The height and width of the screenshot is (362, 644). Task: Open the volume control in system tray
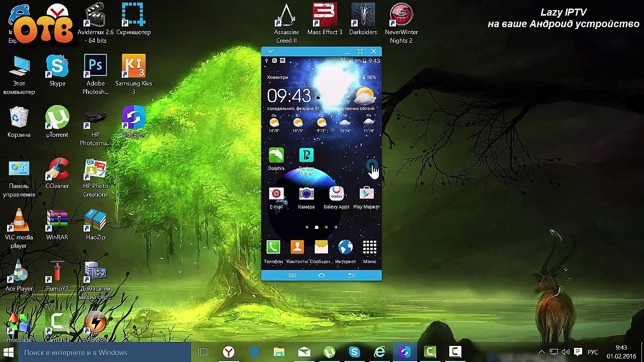[566, 352]
